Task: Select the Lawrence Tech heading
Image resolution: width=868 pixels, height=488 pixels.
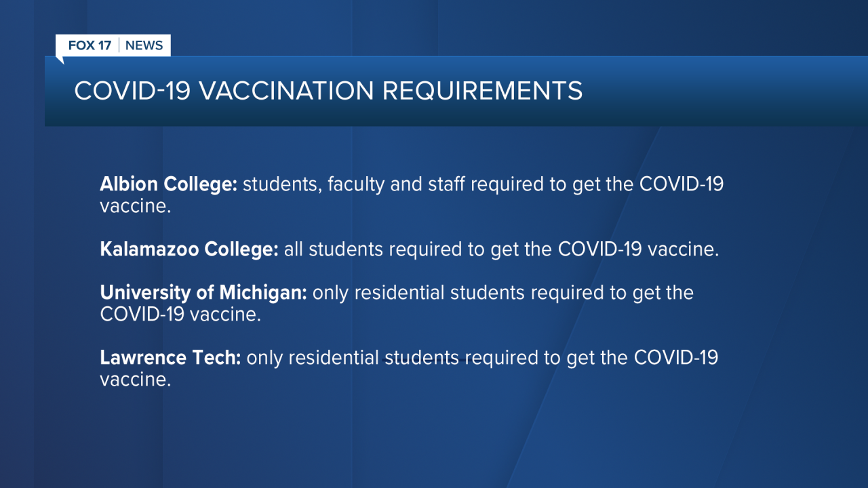Action: [170, 358]
